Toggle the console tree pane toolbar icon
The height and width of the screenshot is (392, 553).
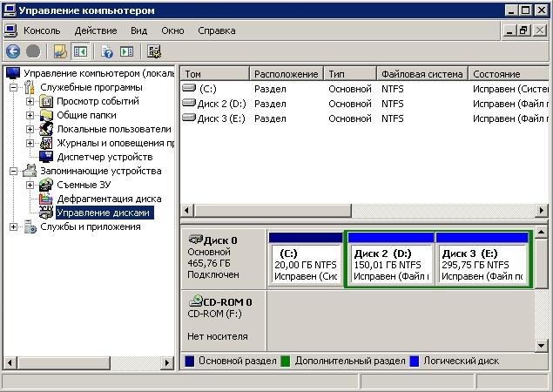(x=80, y=51)
